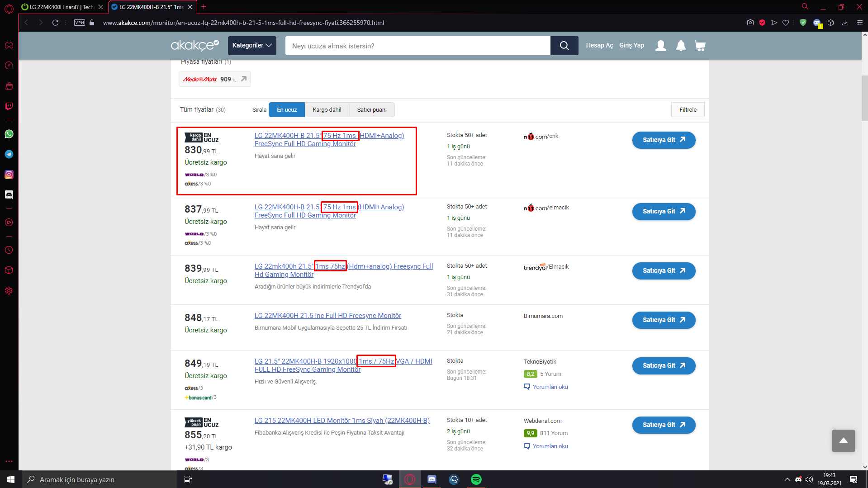Open the volume control in system tray
Viewport: 868px width, 488px height.
[809, 479]
